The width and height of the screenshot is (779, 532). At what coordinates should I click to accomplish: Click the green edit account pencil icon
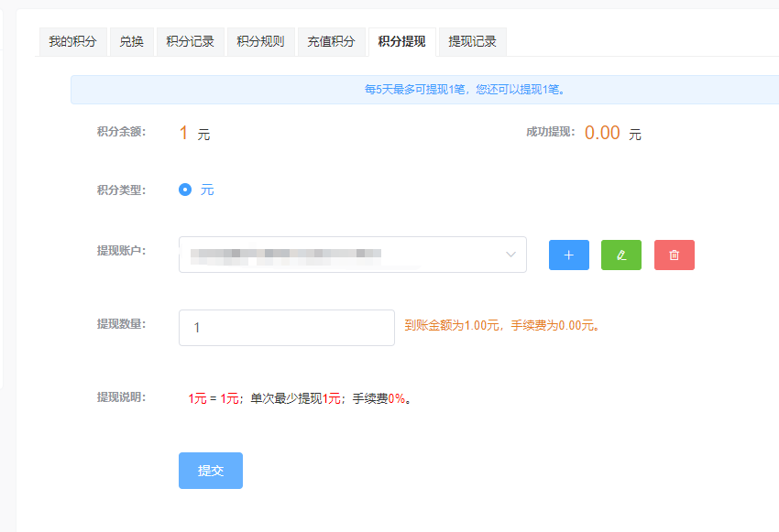(x=621, y=255)
